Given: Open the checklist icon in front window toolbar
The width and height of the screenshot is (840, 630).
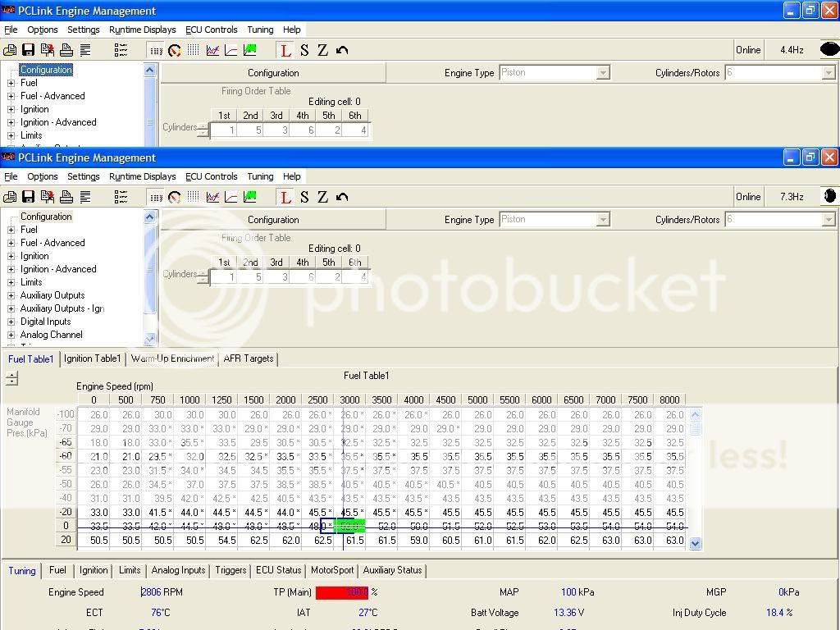Looking at the screenshot, I should coord(121,197).
